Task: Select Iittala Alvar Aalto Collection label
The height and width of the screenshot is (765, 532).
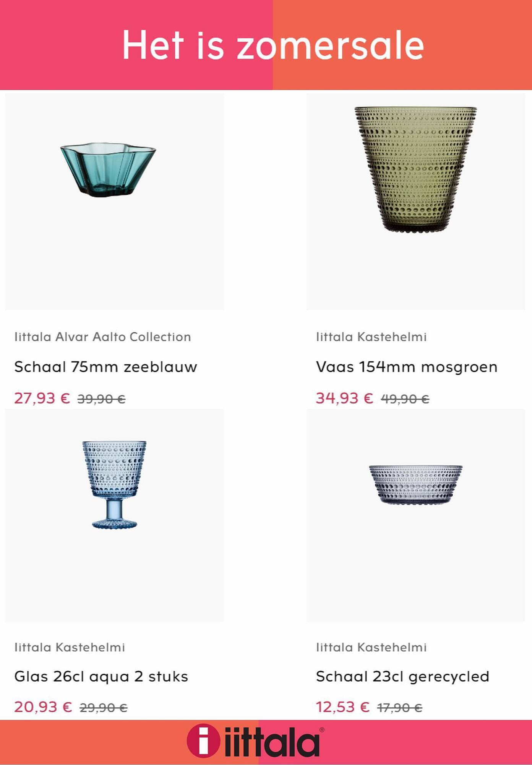Action: pyautogui.click(x=103, y=337)
